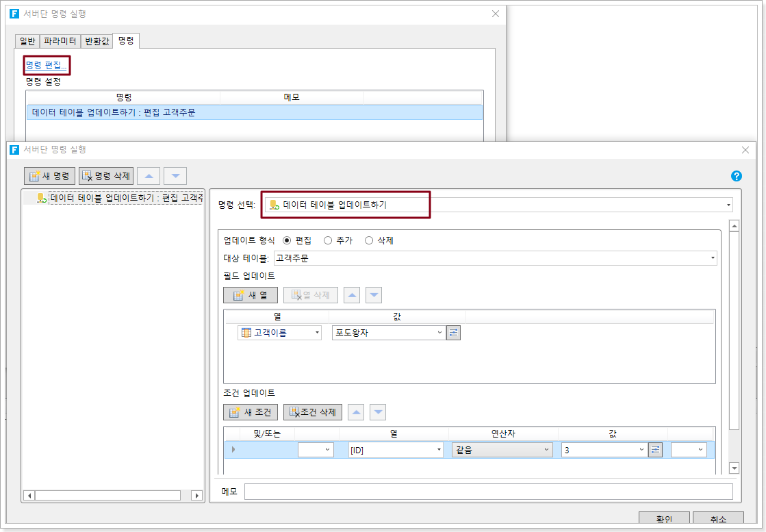
Task: Click the 새 명령 (new command) button
Action: 49,176
